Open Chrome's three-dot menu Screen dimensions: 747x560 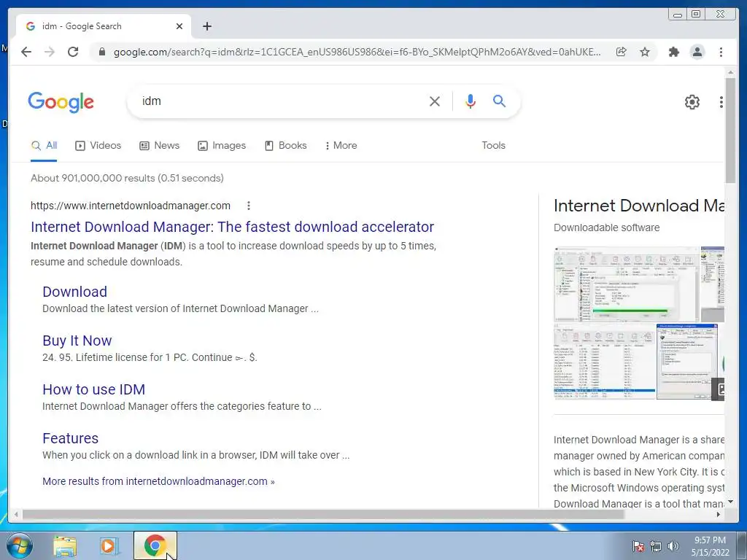coord(721,52)
